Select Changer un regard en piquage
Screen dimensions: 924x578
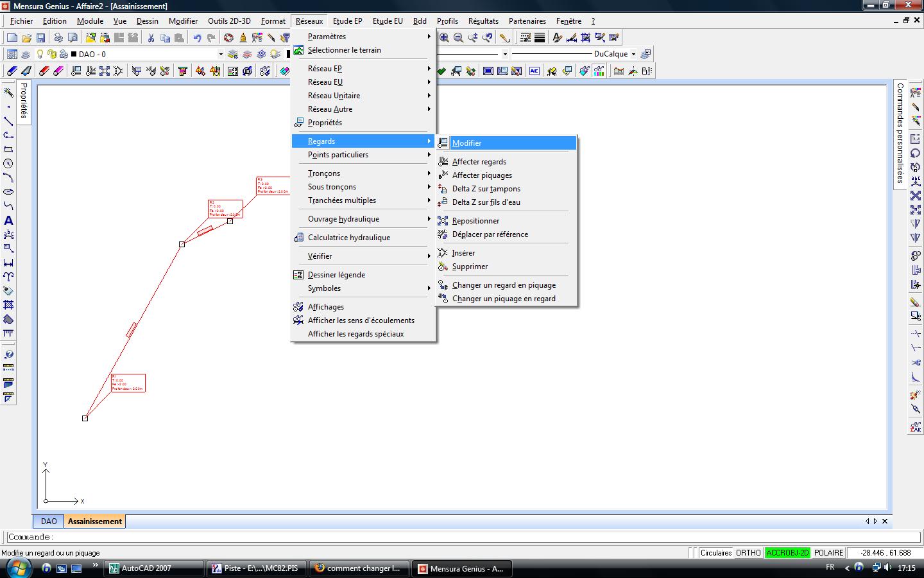pyautogui.click(x=507, y=285)
